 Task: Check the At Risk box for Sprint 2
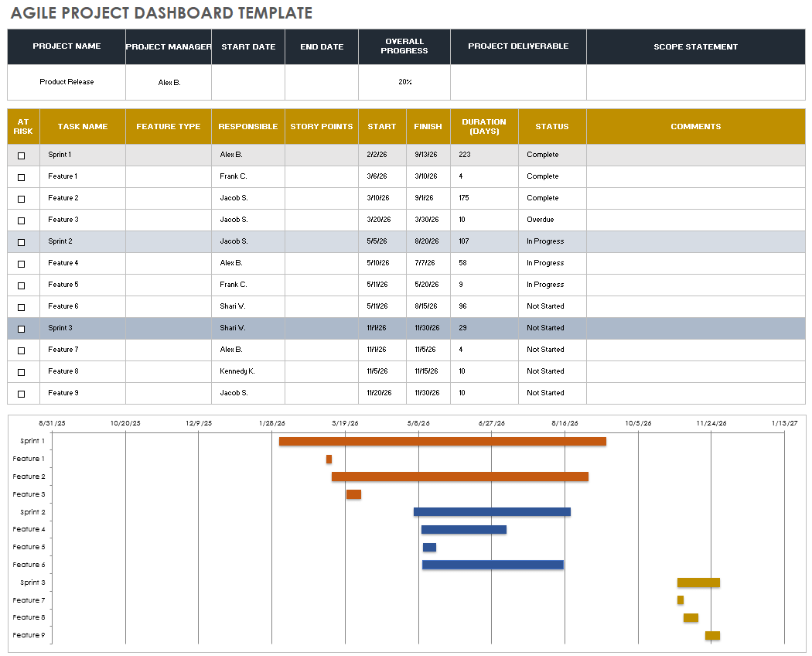(23, 241)
